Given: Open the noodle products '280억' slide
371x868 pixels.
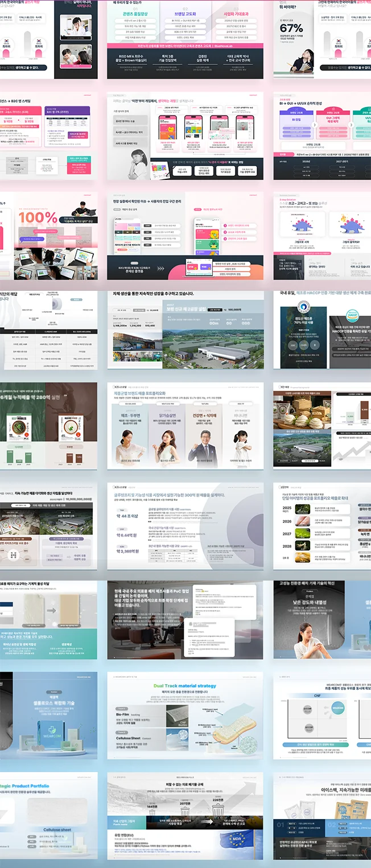Looking at the screenshot, I should coord(49,426).
